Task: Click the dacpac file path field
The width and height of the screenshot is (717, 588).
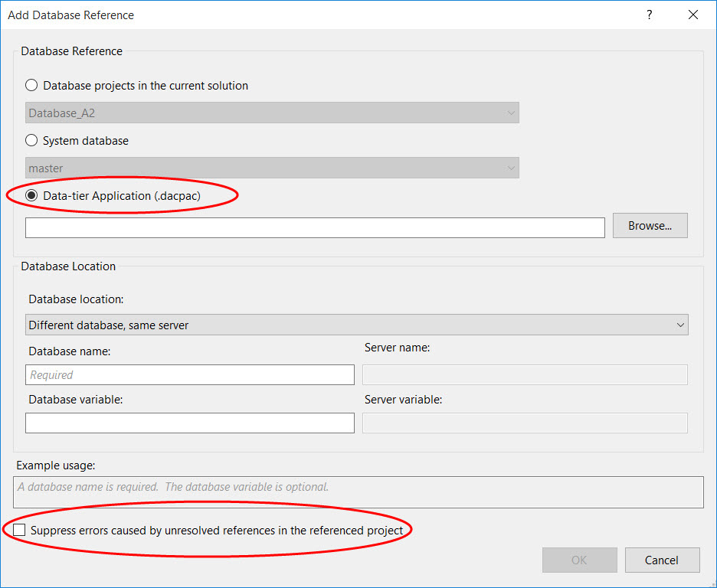Action: point(315,227)
